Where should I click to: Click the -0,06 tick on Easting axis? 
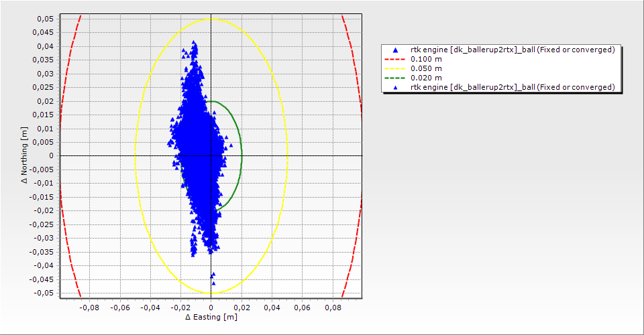(x=120, y=308)
